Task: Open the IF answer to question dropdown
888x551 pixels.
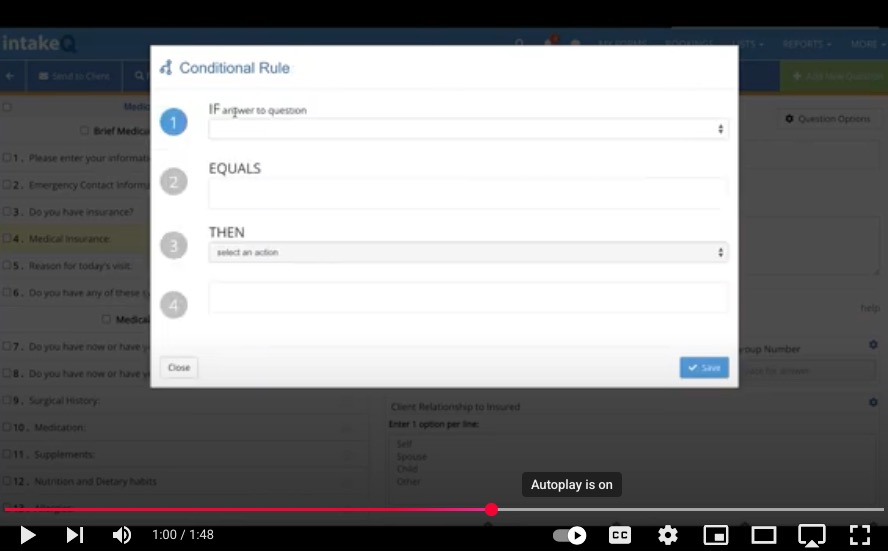Action: [x=468, y=129]
